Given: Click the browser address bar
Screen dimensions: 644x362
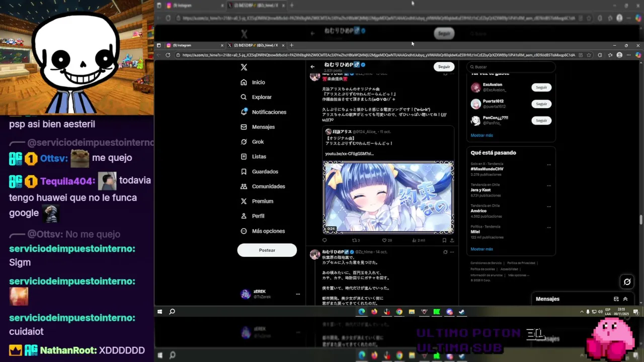Looking at the screenshot, I should coord(378,55).
